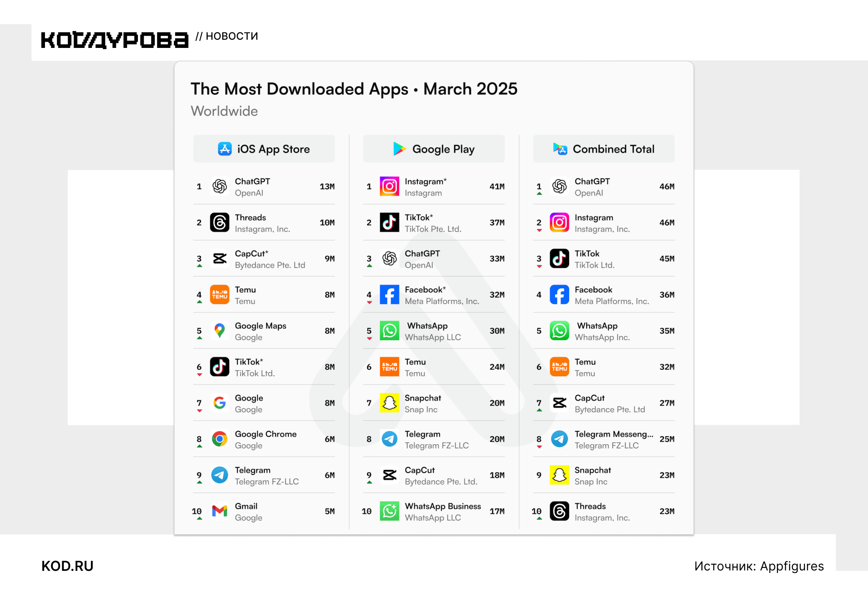Click the НОВОСТИ section label
The width and height of the screenshot is (868, 595).
point(232,36)
